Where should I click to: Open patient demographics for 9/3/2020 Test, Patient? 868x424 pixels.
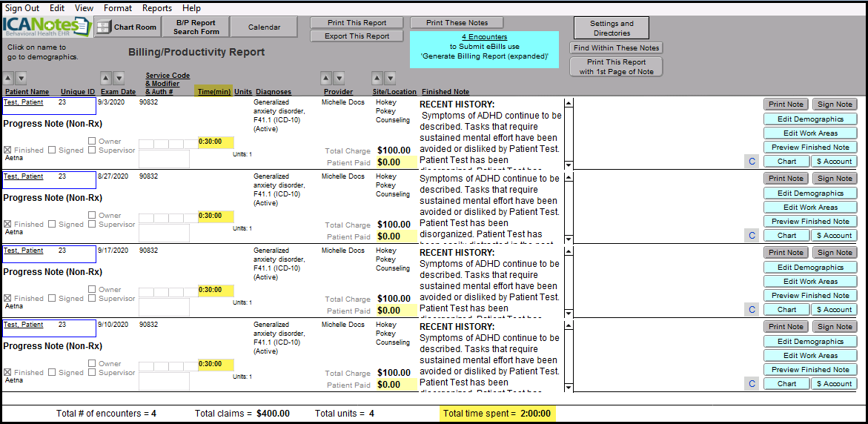[23, 102]
